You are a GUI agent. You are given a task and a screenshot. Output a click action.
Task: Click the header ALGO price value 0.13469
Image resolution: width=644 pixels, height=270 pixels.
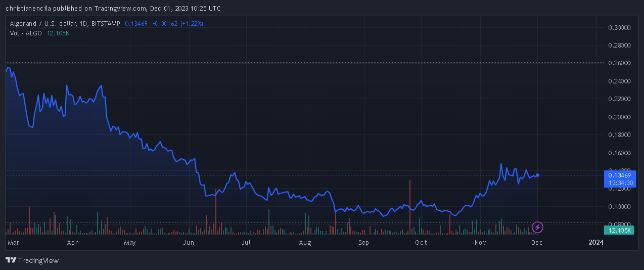point(135,24)
